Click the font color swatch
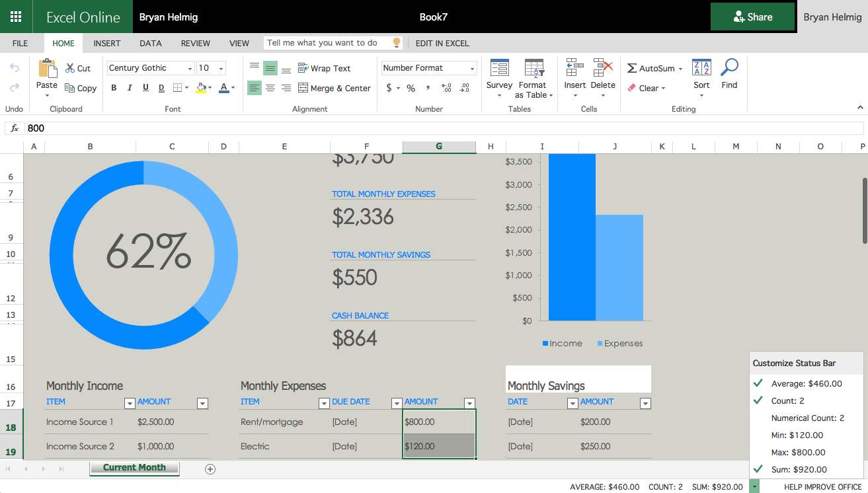 click(x=223, y=88)
